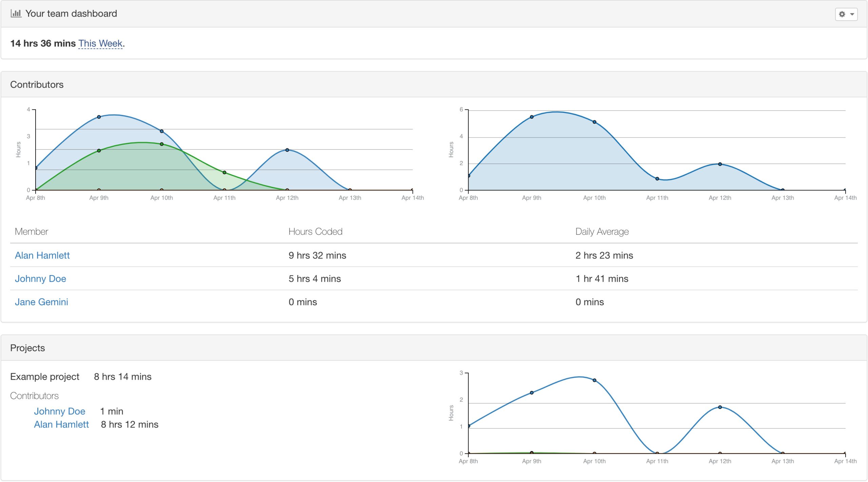This screenshot has width=868, height=482.
Task: Change the 'This Week' time range
Action: (x=100, y=43)
